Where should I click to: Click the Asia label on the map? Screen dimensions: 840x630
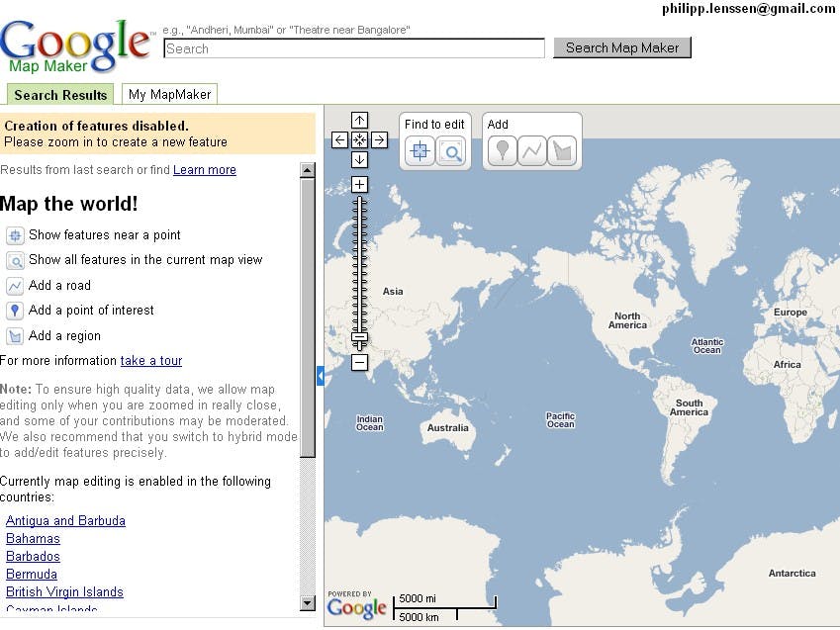pyautogui.click(x=393, y=292)
